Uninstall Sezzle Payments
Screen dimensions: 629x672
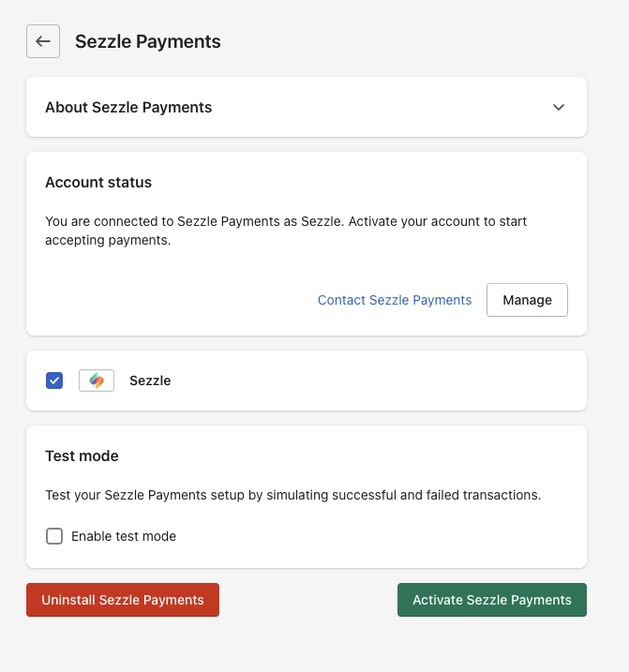tap(123, 600)
